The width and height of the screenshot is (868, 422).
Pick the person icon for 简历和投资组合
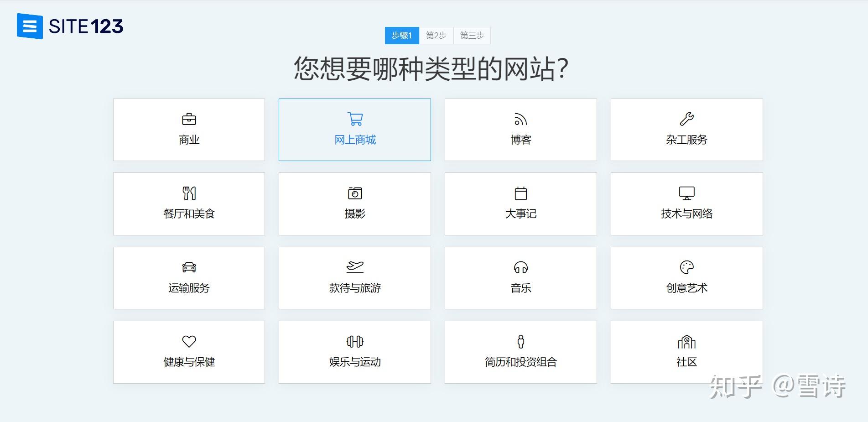[x=521, y=341]
